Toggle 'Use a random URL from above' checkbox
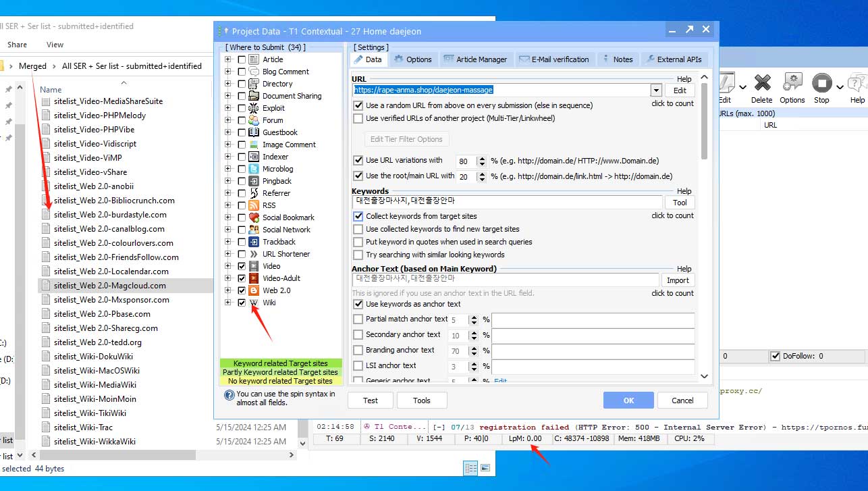Screen dimensions: 868x491 pos(358,105)
